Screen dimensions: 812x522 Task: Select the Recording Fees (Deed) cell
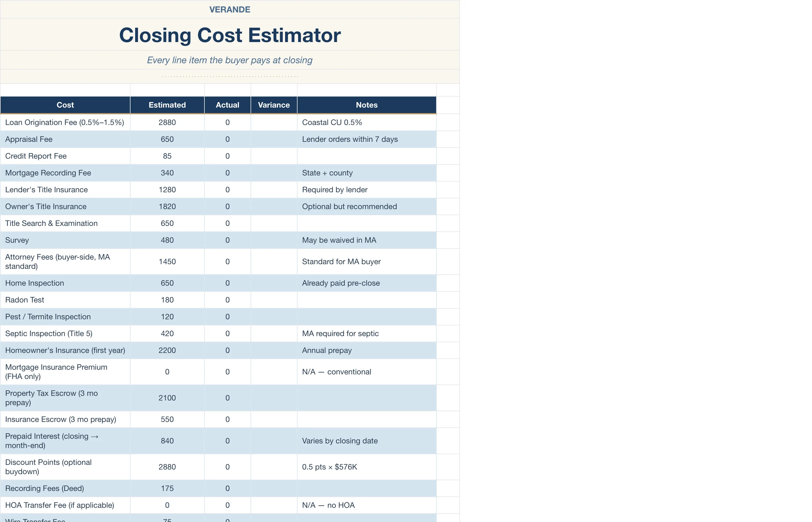65,488
